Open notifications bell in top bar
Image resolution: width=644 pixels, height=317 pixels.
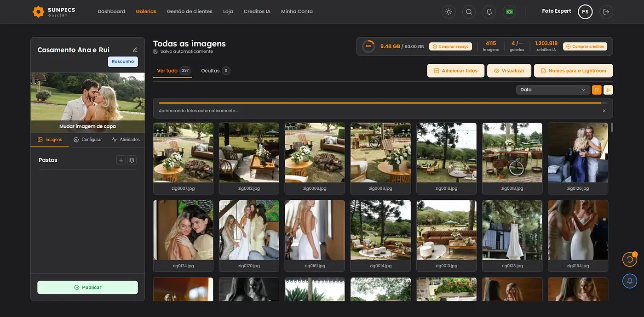point(489,12)
